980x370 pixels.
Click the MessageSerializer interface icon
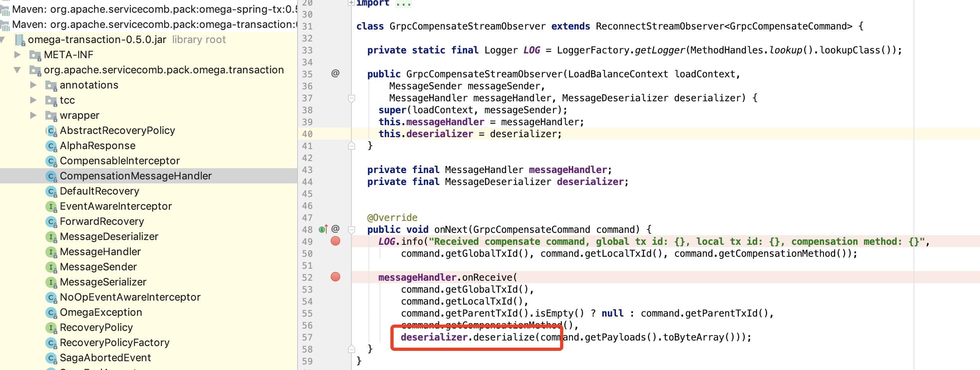[x=51, y=282]
